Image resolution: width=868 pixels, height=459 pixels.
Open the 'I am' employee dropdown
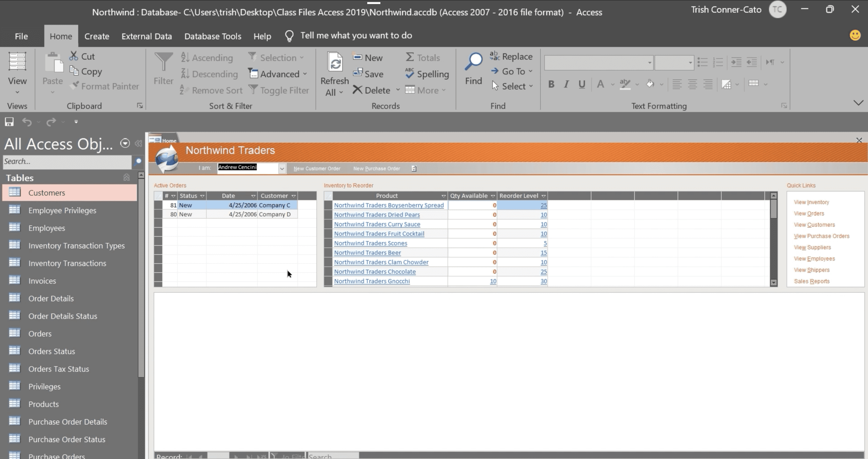(282, 168)
